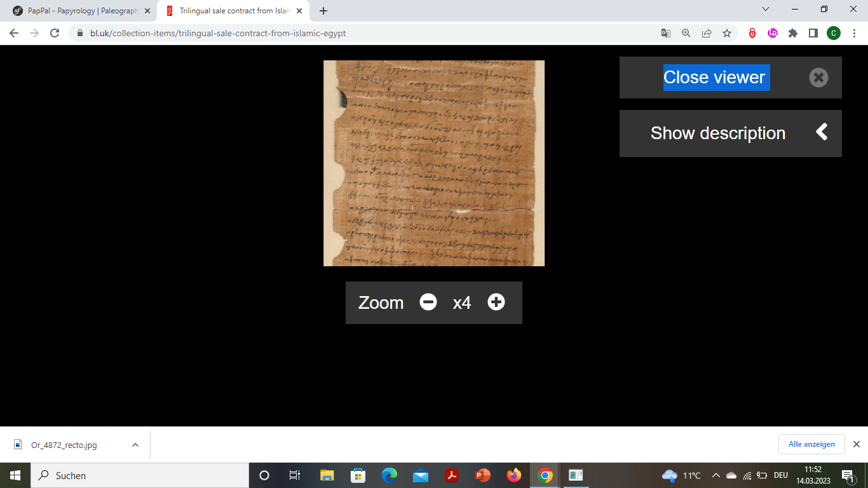Image resolution: width=868 pixels, height=488 pixels.
Task: Click Alle anzeigen to show all downloads
Action: click(x=811, y=444)
